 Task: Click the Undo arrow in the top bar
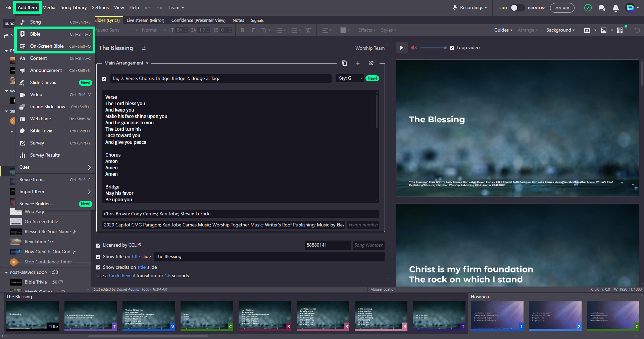[148, 8]
